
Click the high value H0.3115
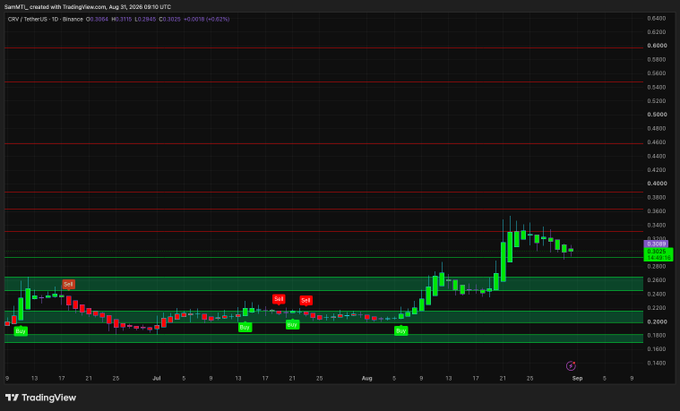[x=121, y=19]
